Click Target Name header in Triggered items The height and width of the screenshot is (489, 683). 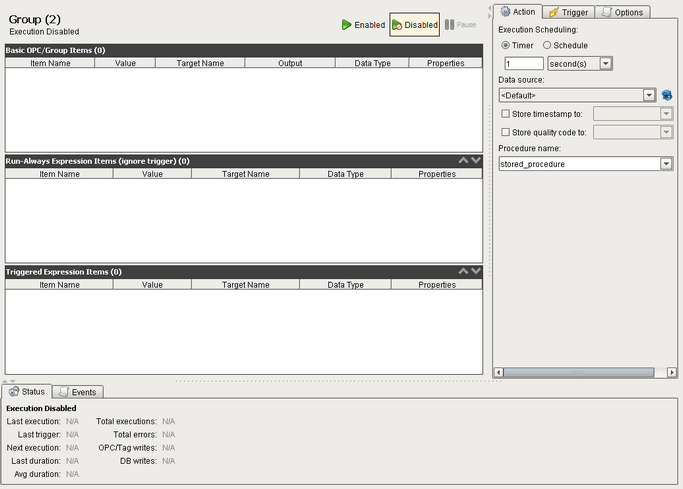[246, 285]
